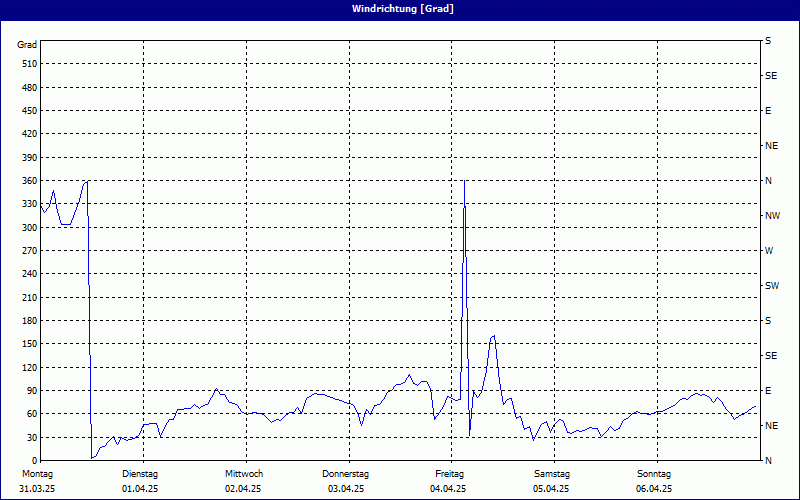Select the 150 axis tick label
The width and height of the screenshot is (800, 500).
point(30,344)
